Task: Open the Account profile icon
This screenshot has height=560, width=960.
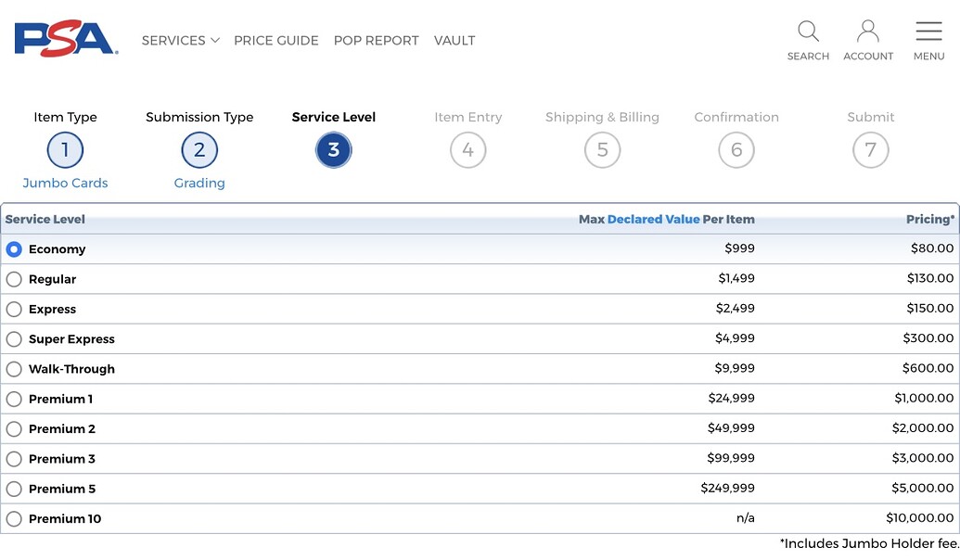Action: coord(868,32)
